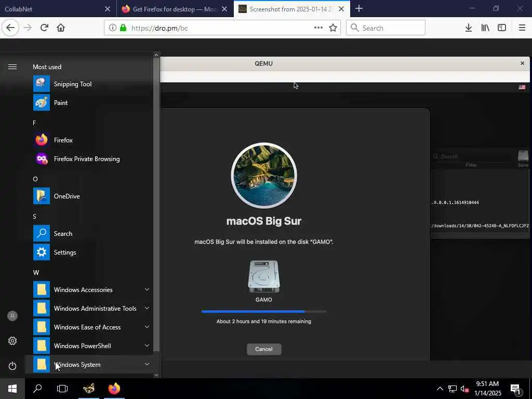Image resolution: width=532 pixels, height=399 pixels.
Task: Open the Firefox hamburger menu
Action: click(x=522, y=28)
